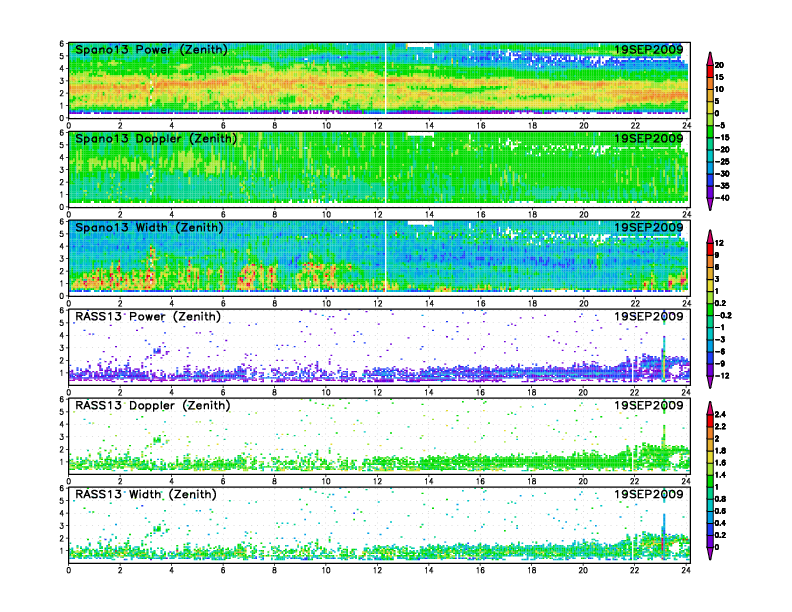Viewport: 792px width, 612px height.
Task: Click the 'RASS13 Power (Zenith)' panel title
Action: click(148, 317)
